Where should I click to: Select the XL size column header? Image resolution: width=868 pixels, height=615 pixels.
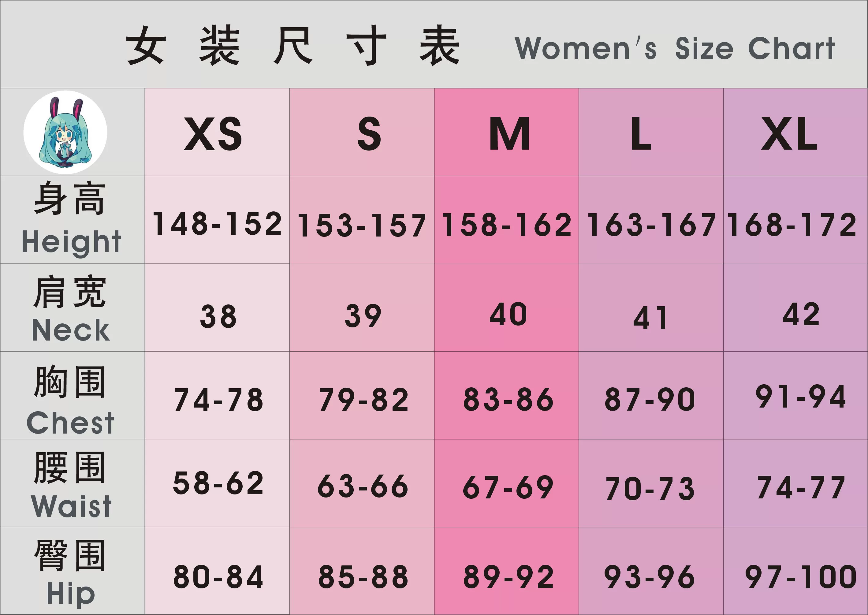point(789,134)
